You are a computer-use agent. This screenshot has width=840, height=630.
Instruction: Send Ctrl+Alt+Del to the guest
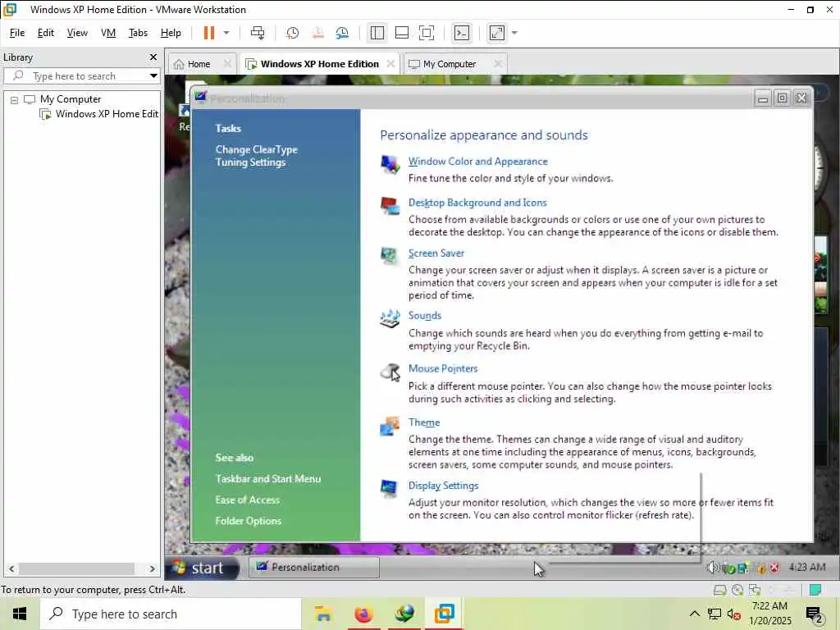(x=258, y=33)
